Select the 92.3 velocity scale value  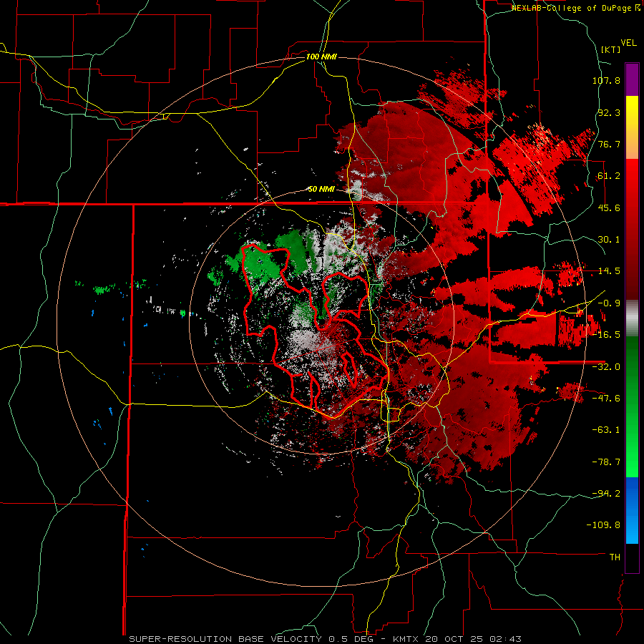[609, 112]
